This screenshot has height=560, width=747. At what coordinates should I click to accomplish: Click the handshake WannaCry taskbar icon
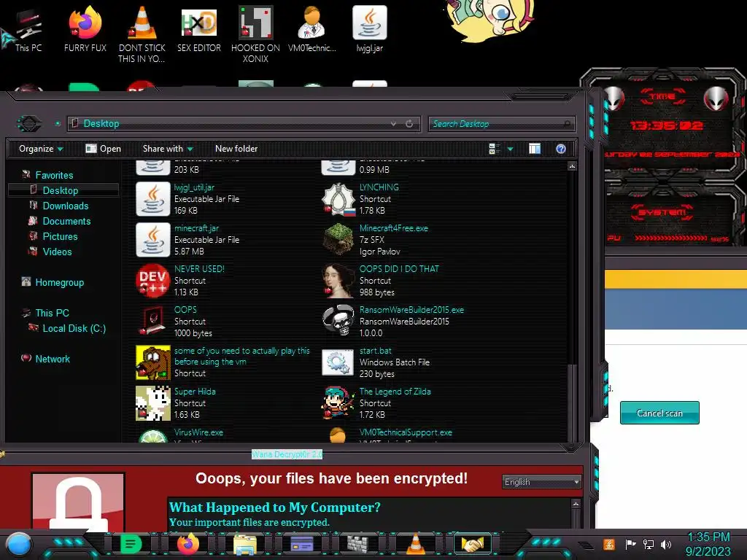[x=472, y=544]
